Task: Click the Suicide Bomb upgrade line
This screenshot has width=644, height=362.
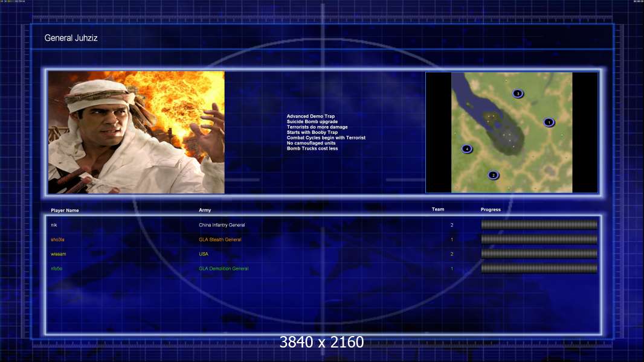Action: (x=312, y=122)
